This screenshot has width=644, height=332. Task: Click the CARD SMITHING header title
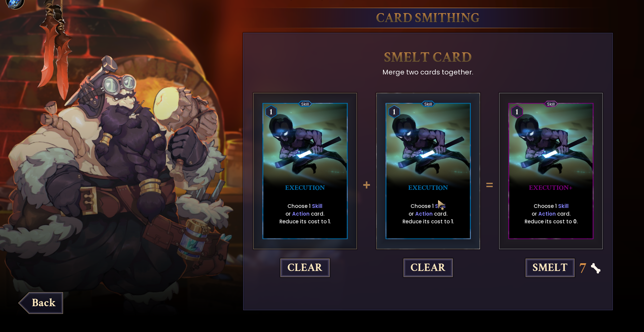[x=428, y=18]
